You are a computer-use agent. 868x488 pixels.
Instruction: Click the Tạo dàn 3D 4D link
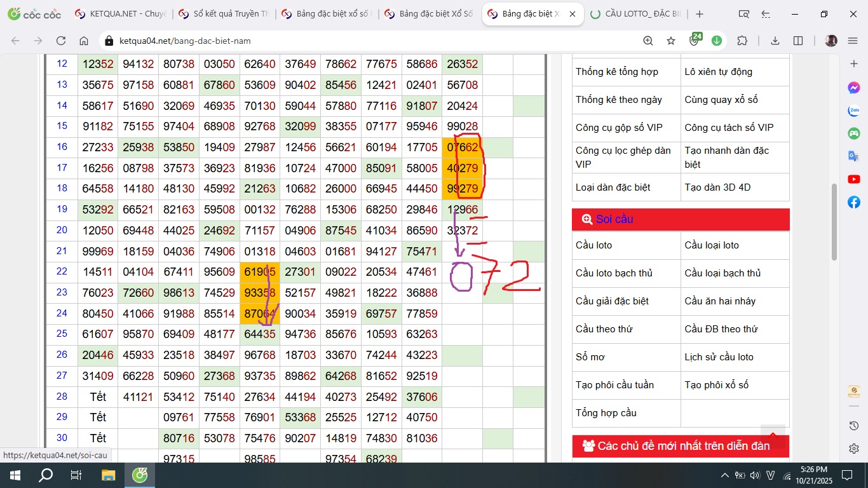[x=717, y=187]
